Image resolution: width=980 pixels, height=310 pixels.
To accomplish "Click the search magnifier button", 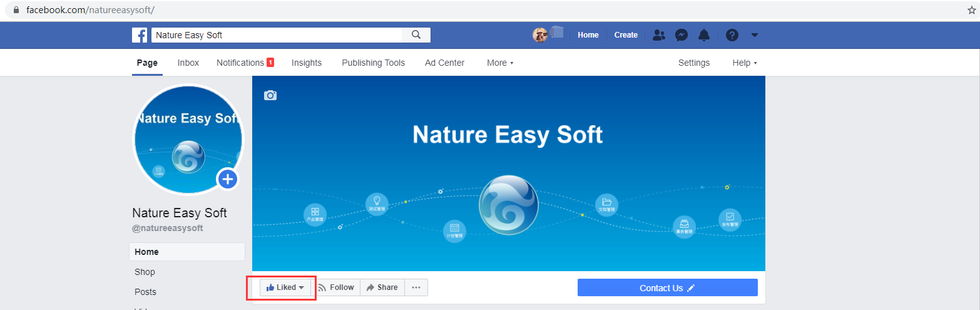I will [416, 35].
